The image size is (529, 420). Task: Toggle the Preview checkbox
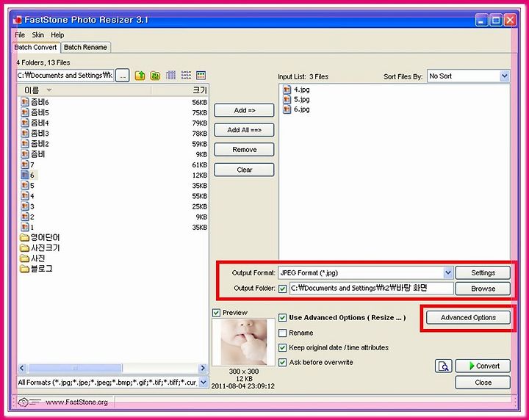(216, 313)
